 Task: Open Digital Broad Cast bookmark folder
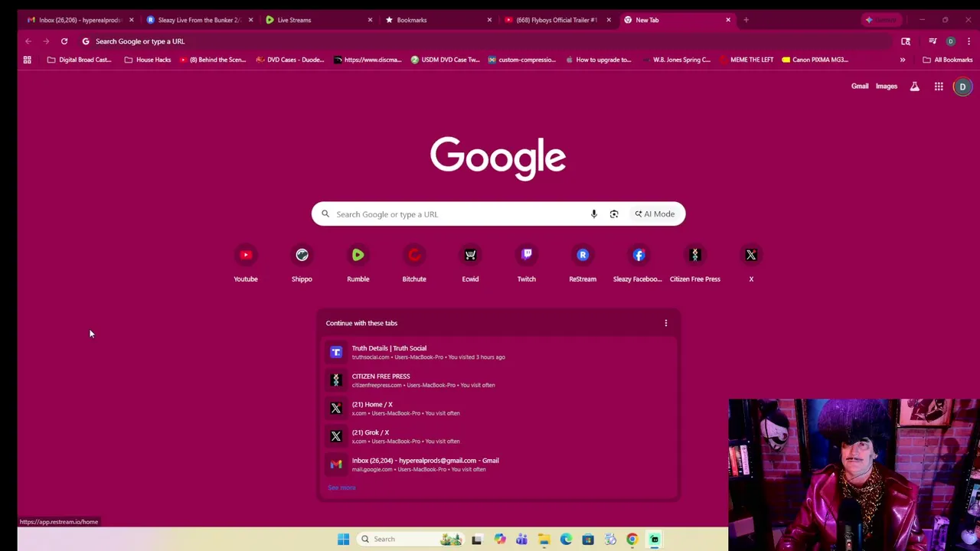coord(79,60)
